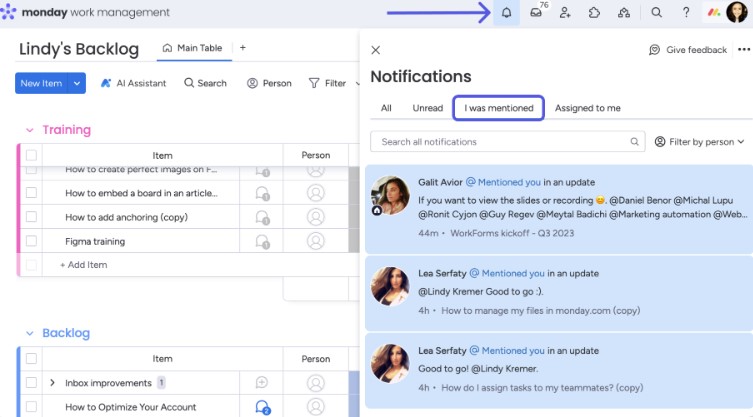Screen dimensions: 753x417
Task: Open the AI Assistant
Action: (133, 83)
